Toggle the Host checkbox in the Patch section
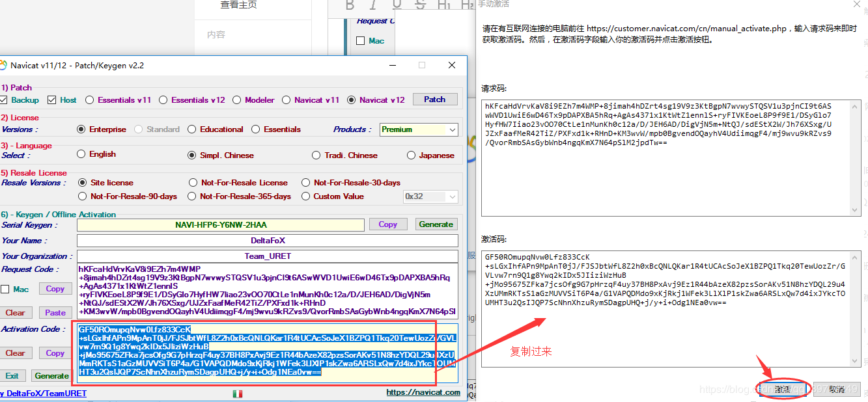868x402 pixels. click(51, 100)
